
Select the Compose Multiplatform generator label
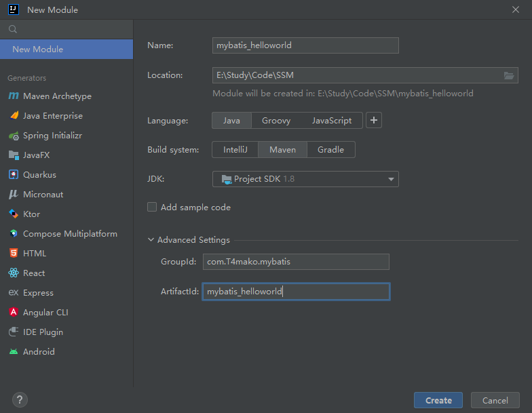pyautogui.click(x=71, y=234)
